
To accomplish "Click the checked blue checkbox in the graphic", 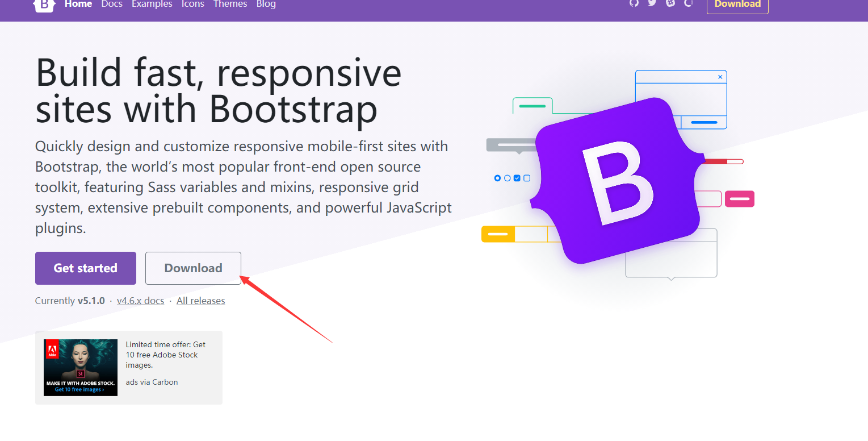I will pos(517,177).
